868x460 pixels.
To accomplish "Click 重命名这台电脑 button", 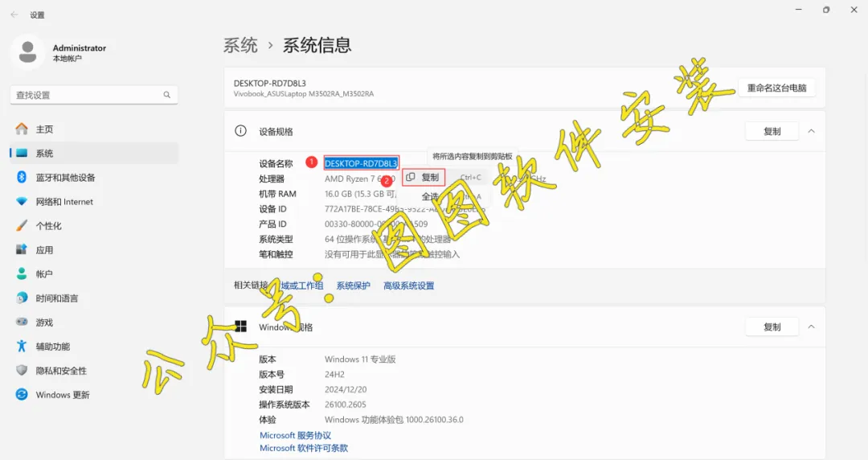I will [x=776, y=88].
